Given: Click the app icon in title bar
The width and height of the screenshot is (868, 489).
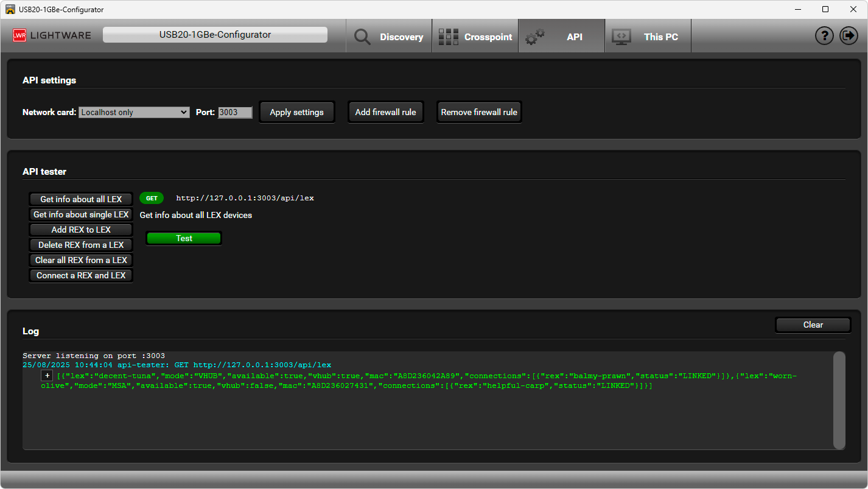Looking at the screenshot, I should [10, 9].
